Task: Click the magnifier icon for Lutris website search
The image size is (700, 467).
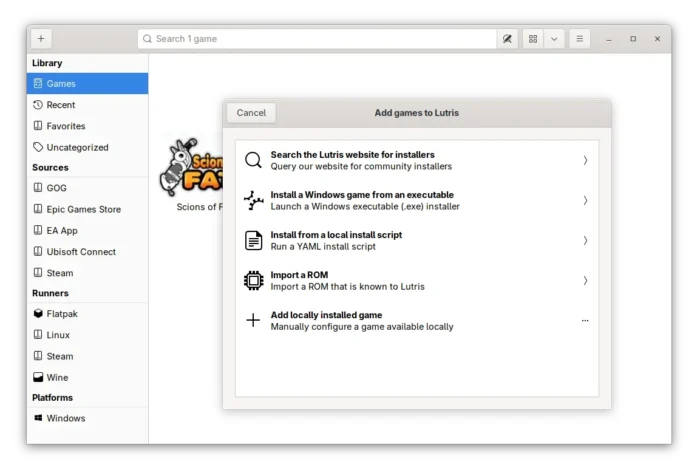Action: (x=253, y=160)
